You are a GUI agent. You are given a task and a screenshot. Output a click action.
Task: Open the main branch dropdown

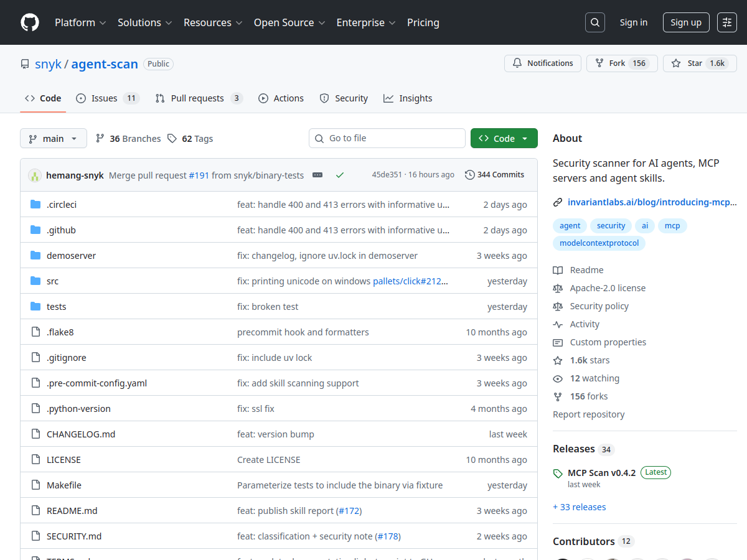[53, 138]
